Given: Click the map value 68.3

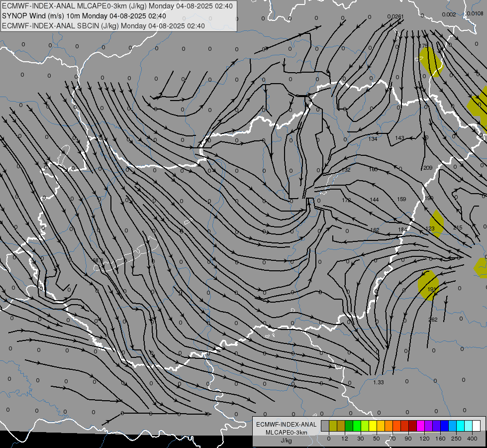Looking at the screenshot, I should pos(98,260).
